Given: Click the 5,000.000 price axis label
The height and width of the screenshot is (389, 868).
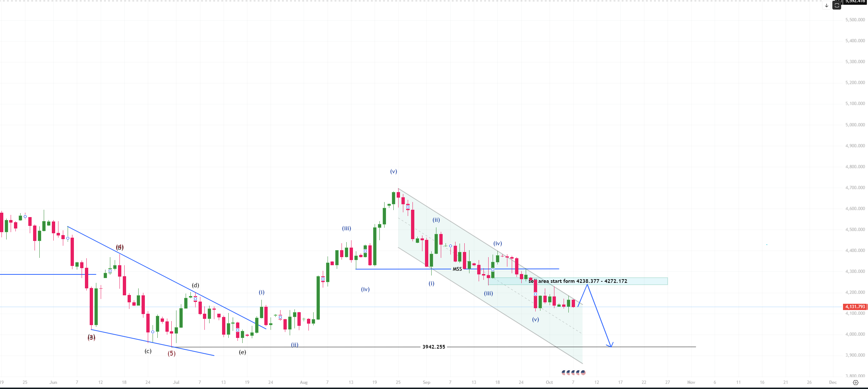Looking at the screenshot, I should click(x=855, y=125).
